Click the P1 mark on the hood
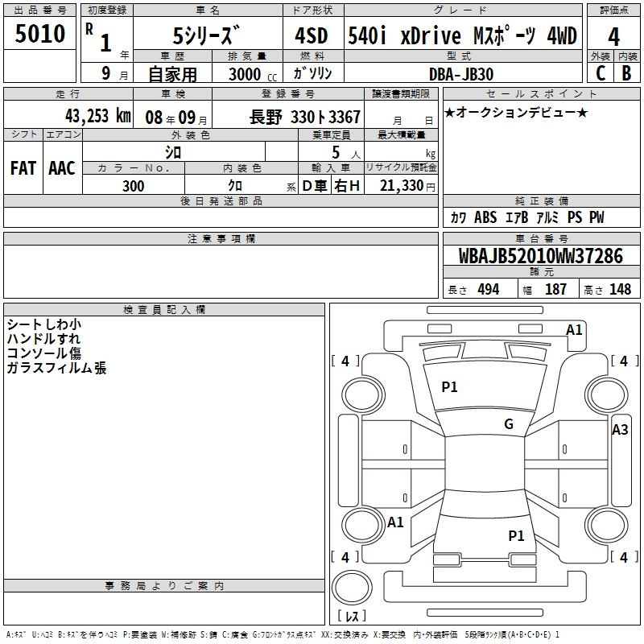The width and height of the screenshot is (644, 644). [449, 387]
